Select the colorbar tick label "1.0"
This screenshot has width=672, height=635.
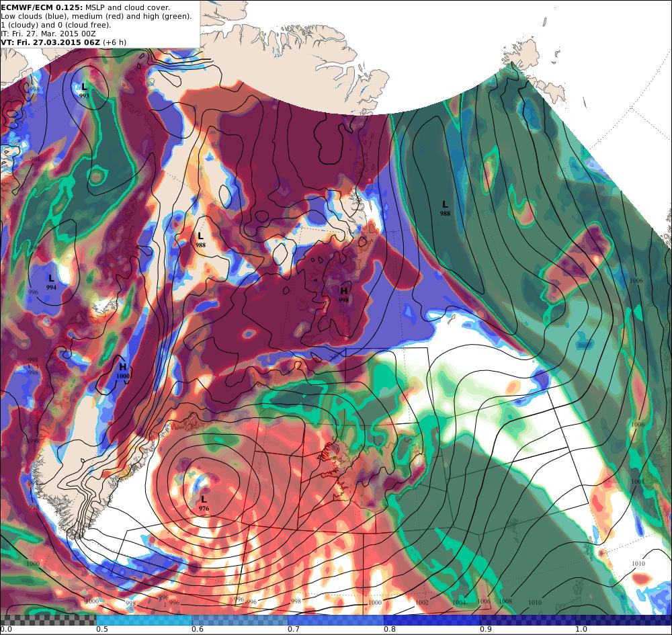click(581, 630)
